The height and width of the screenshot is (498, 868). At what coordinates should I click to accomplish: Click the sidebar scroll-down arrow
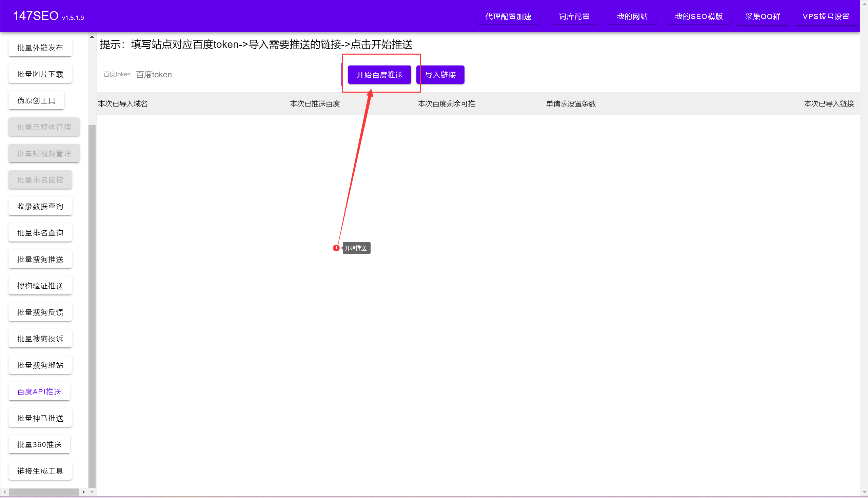(92, 492)
